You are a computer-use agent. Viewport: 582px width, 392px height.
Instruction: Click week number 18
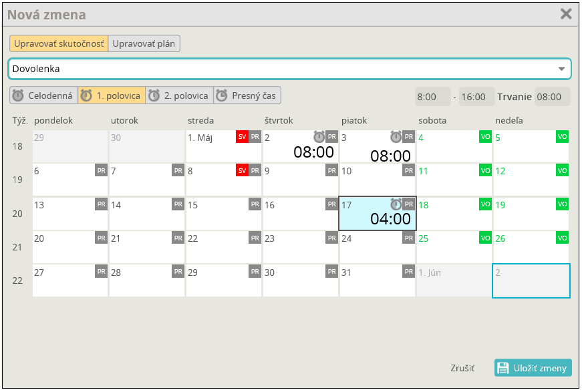point(17,146)
